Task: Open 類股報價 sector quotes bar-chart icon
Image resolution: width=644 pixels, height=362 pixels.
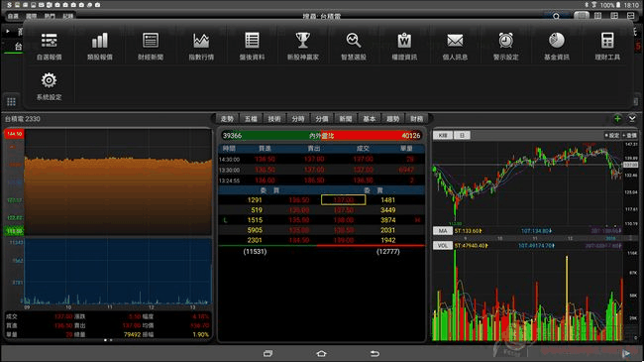Action: click(x=100, y=46)
